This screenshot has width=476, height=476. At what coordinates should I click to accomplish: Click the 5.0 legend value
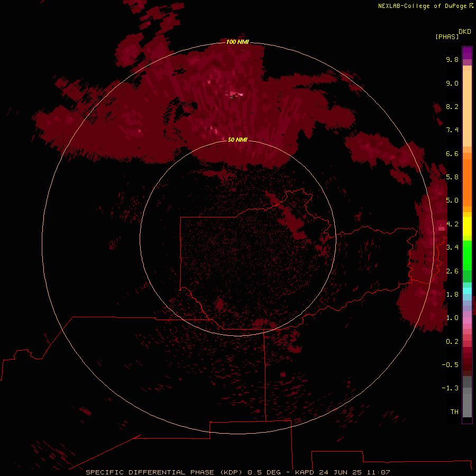tap(452, 200)
